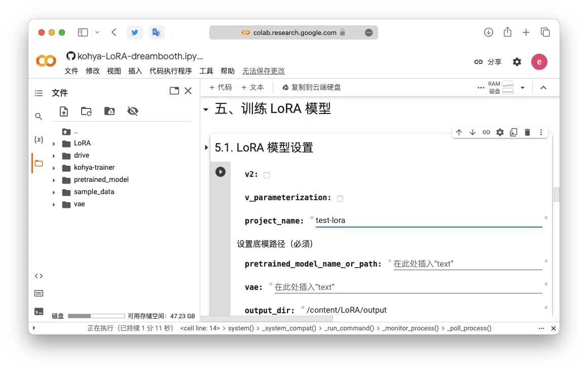
Task: Click the upload file icon in Files panel
Action: 64,111
